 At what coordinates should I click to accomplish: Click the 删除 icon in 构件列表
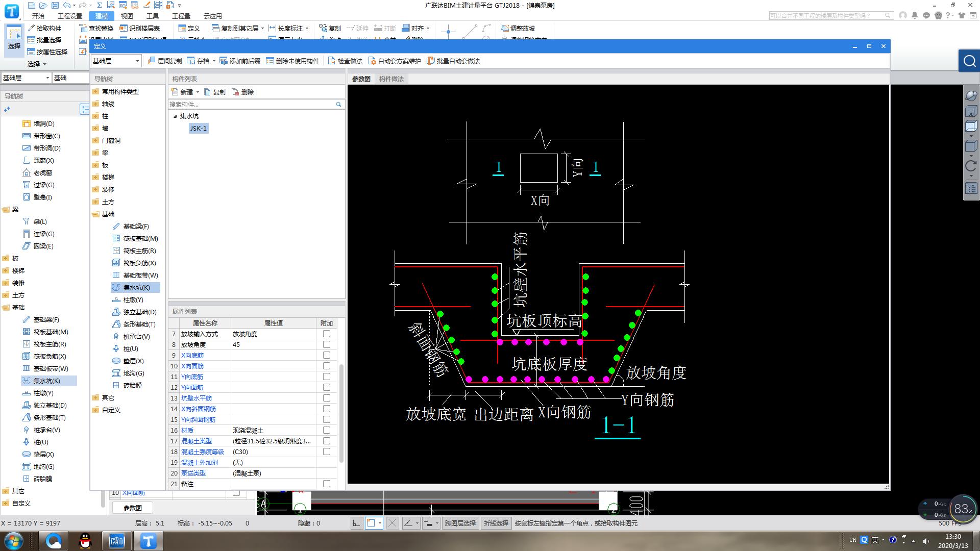click(235, 92)
